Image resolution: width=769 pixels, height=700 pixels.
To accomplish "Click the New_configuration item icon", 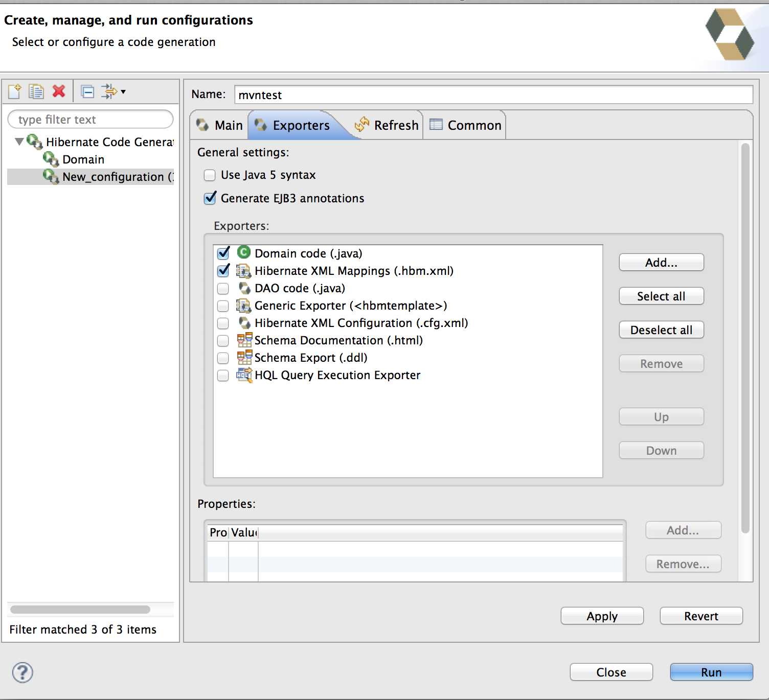I will pos(51,176).
